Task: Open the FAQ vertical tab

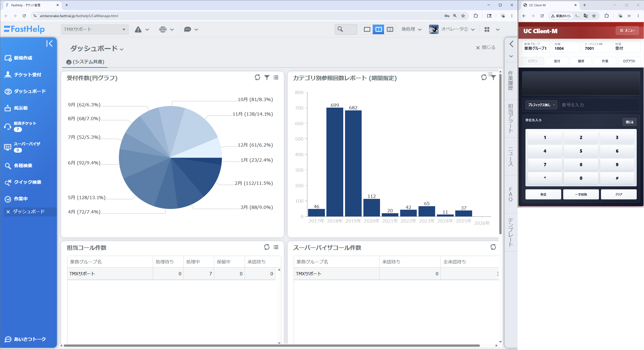Action: click(511, 194)
